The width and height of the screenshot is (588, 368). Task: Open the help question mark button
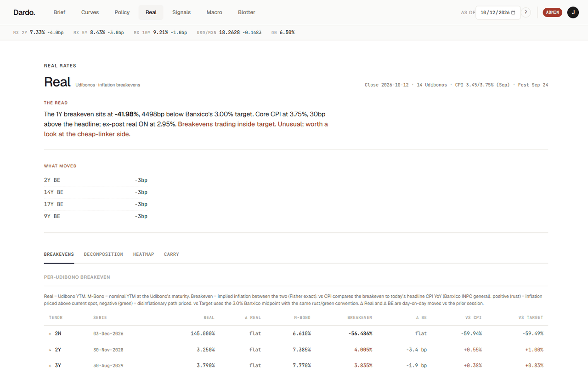point(526,12)
